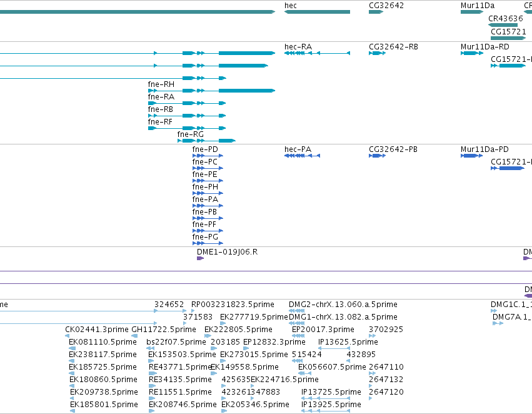Pick the bs22f07.5prime EST
Screen dimensions: 532x414
point(150,348)
